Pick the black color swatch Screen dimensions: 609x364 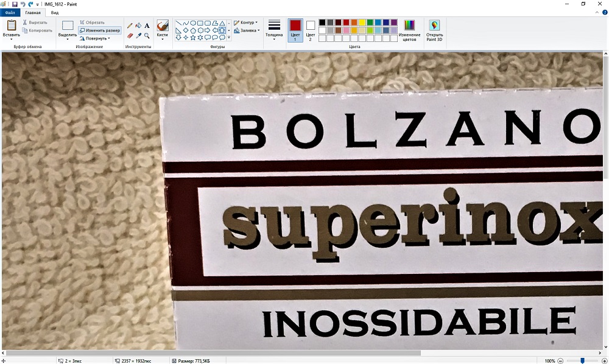pyautogui.click(x=322, y=23)
